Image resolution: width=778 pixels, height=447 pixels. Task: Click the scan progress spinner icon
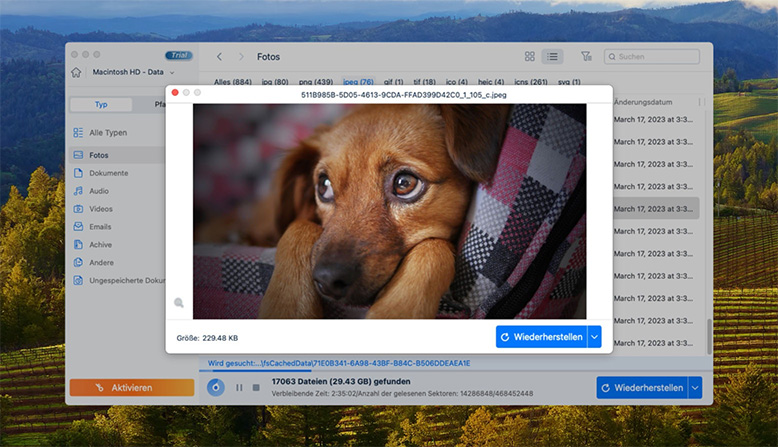[216, 387]
